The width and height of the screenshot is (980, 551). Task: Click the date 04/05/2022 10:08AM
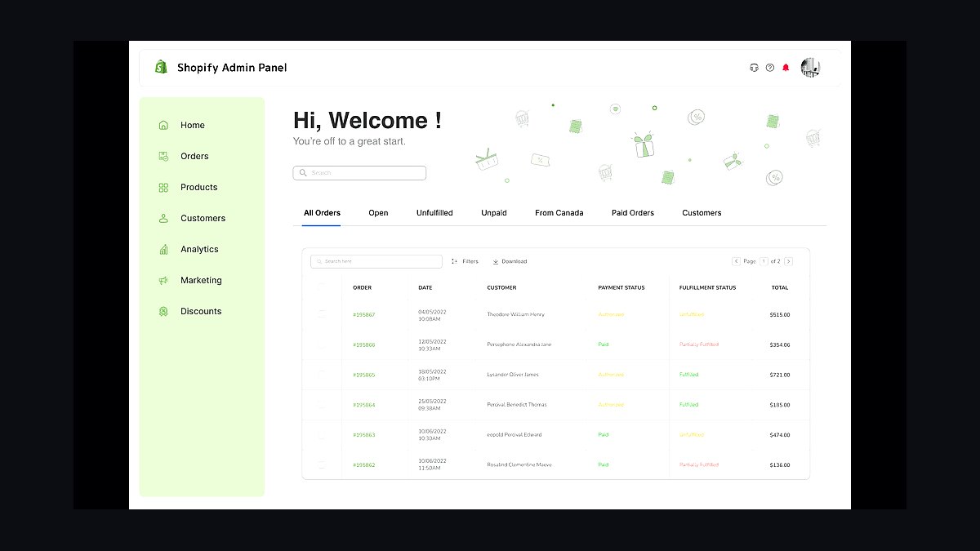click(x=432, y=314)
